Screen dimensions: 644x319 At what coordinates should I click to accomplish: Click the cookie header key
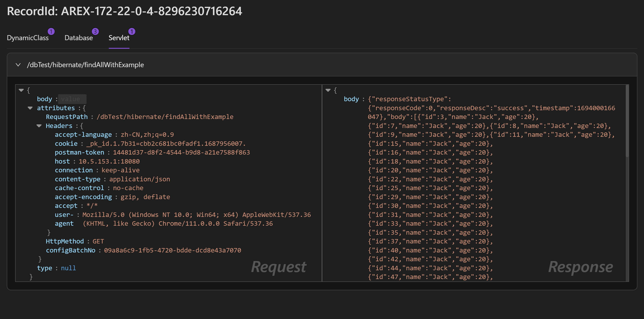(66, 143)
